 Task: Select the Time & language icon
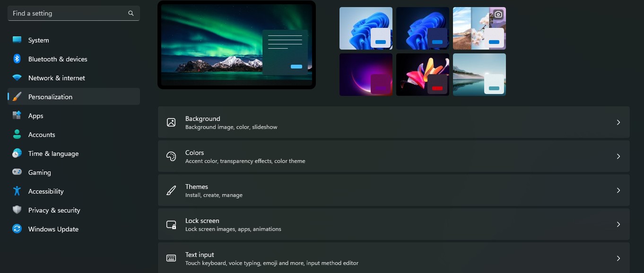17,154
